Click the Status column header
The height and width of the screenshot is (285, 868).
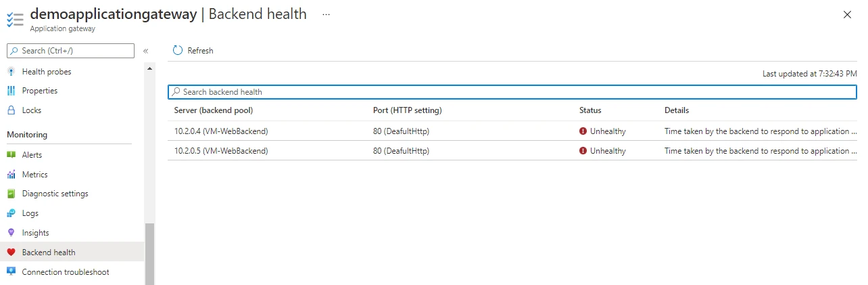(x=589, y=110)
